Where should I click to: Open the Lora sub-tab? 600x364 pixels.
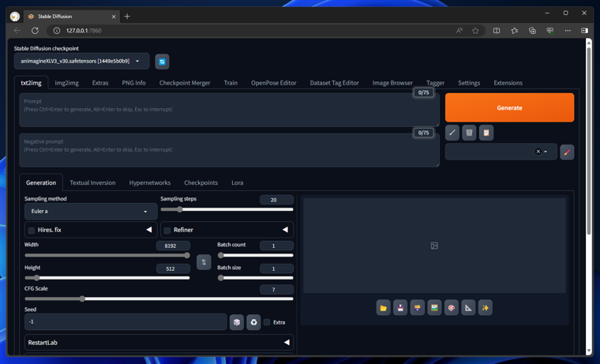238,182
